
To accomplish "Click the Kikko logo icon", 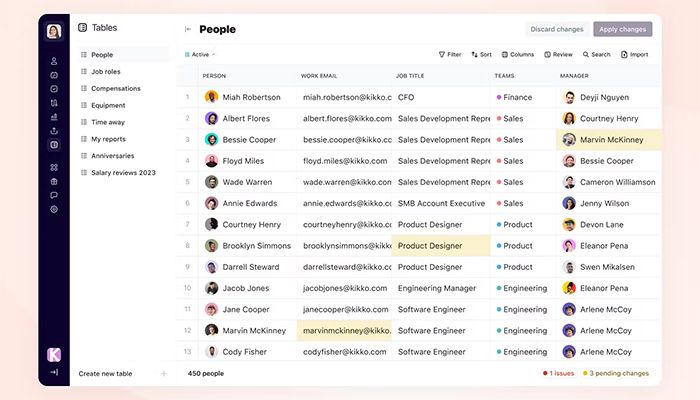I will click(54, 354).
